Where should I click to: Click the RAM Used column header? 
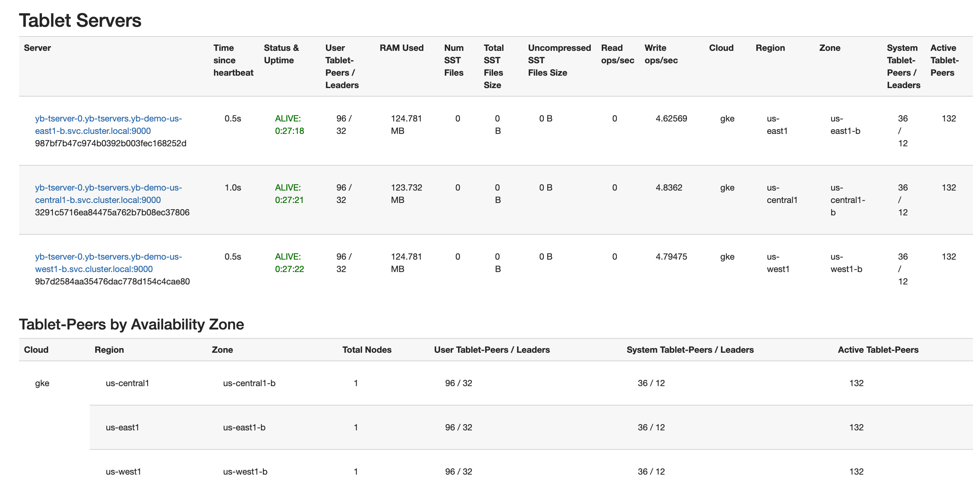(401, 48)
